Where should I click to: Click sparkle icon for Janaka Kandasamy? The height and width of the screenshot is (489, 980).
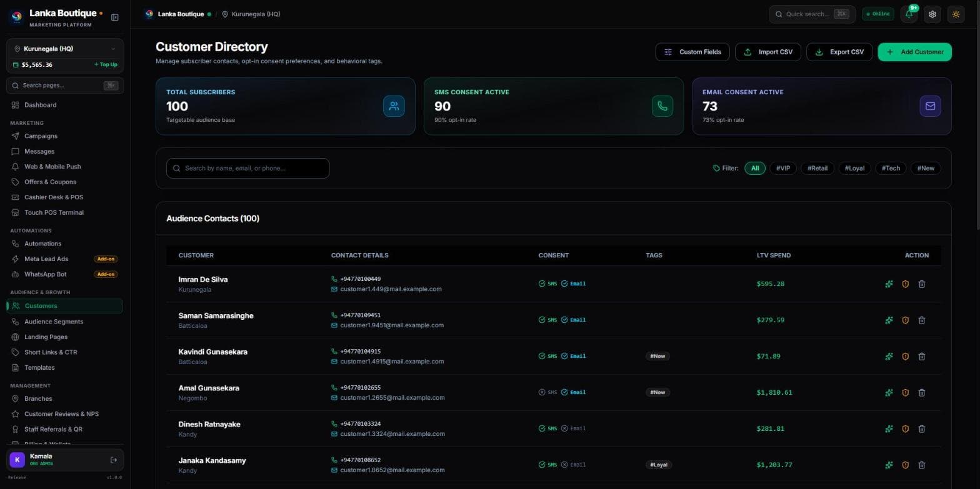(x=889, y=465)
